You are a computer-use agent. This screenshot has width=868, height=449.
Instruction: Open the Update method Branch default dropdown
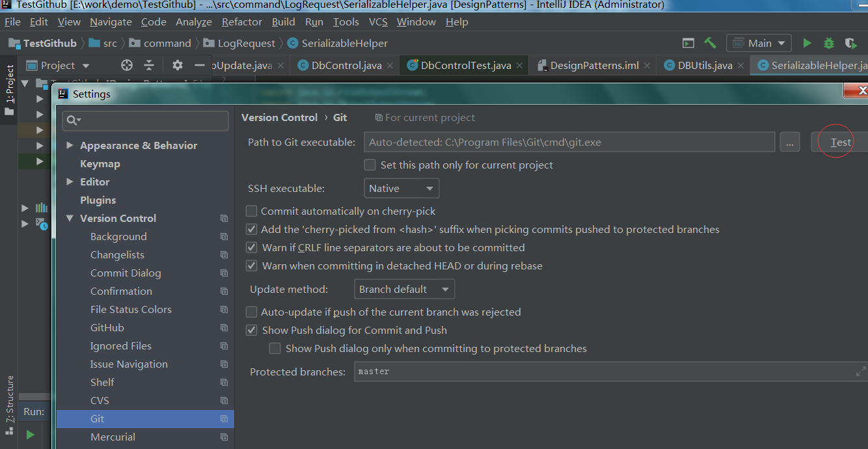[404, 290]
